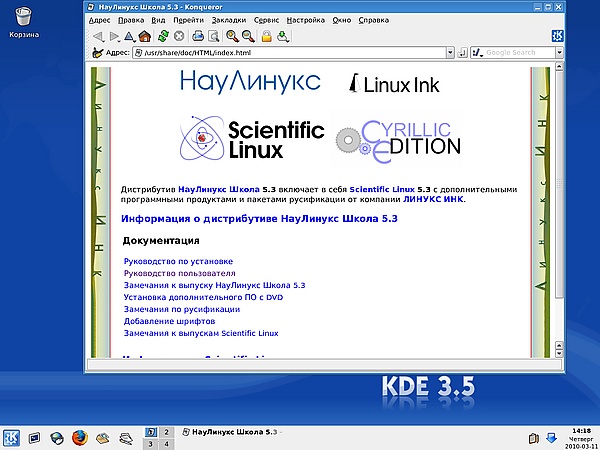Switch to virtual desktop 2 in pager
This screenshot has height=450, width=600.
click(166, 430)
